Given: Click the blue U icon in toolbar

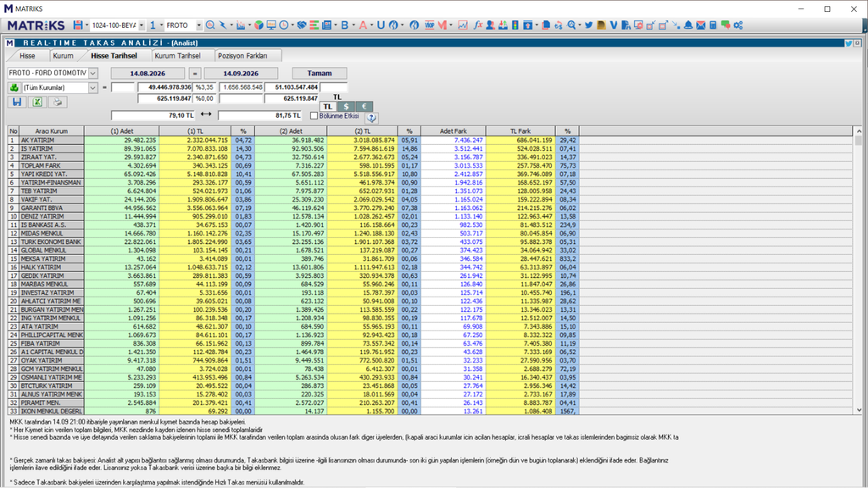Looking at the screenshot, I should pos(381,25).
